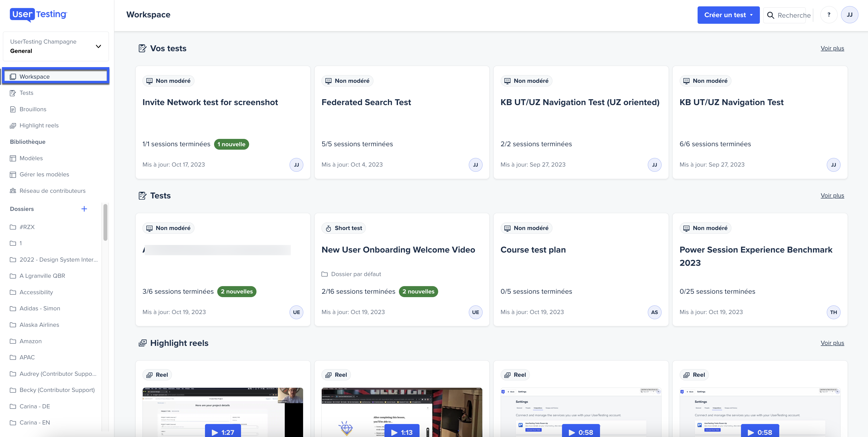
Task: Open Réseau de contributeurs
Action: (x=52, y=190)
